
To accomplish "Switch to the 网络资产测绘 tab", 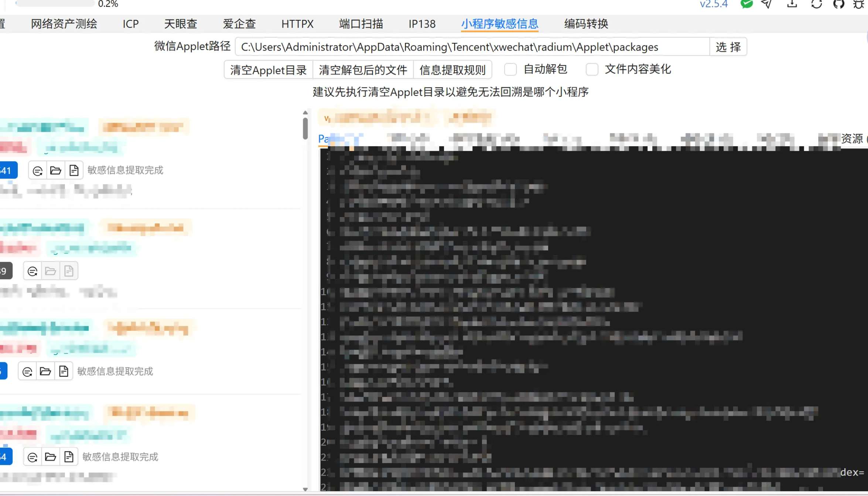I will (x=64, y=24).
